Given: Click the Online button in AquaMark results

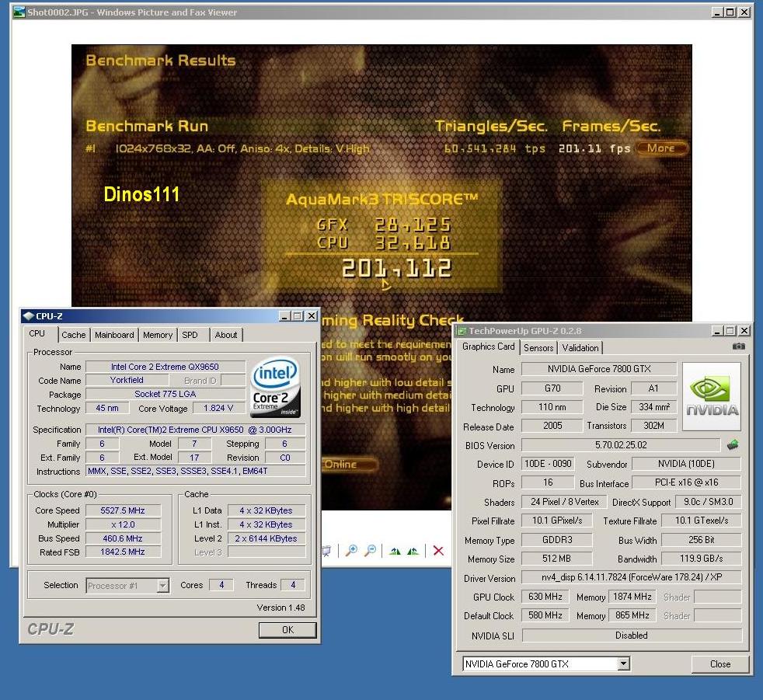Looking at the screenshot, I should pos(347,464).
